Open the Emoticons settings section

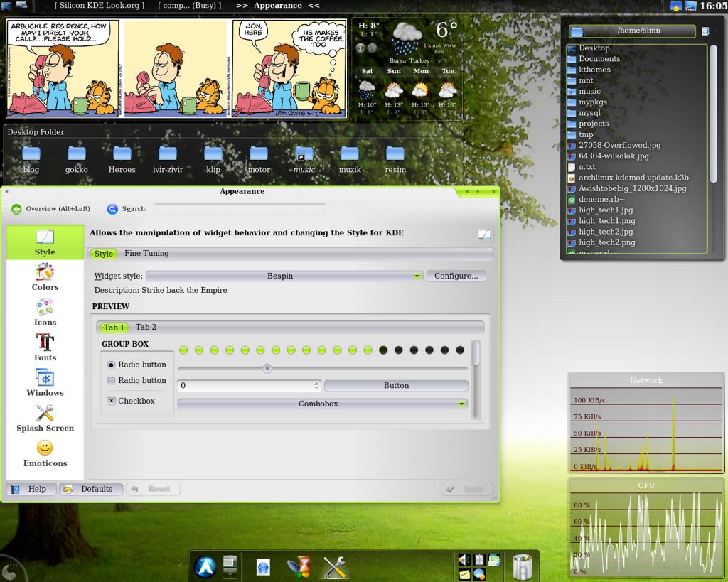[45, 453]
